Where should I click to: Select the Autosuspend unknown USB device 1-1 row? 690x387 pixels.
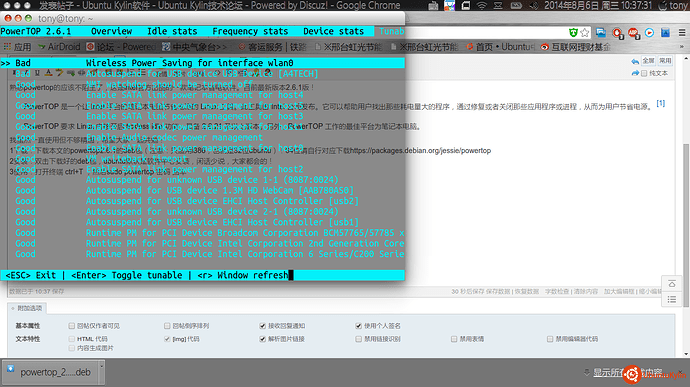point(202,180)
